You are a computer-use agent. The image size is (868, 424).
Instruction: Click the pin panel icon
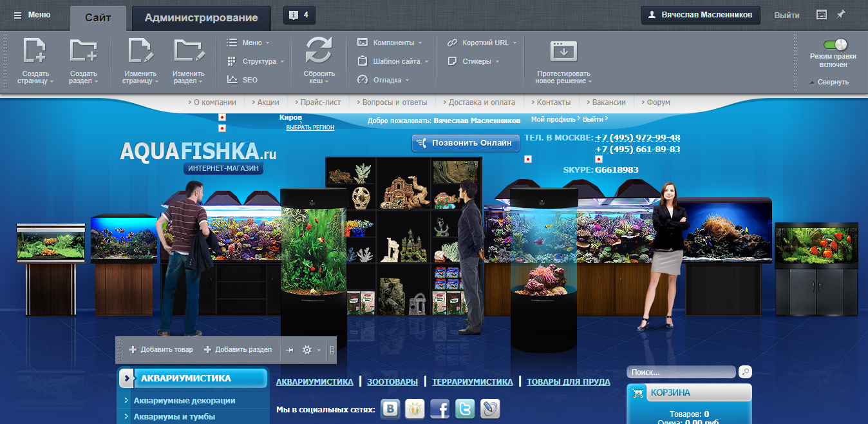point(841,15)
